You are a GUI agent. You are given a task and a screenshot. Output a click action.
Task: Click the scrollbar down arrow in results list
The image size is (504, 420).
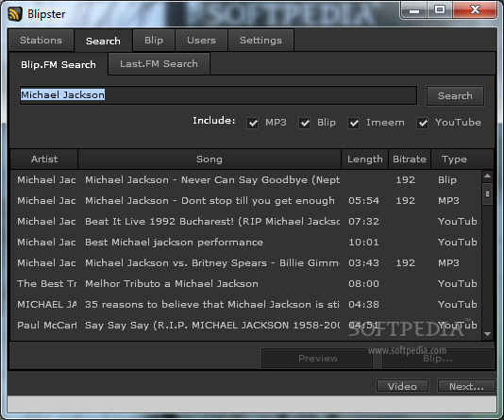pyautogui.click(x=487, y=334)
